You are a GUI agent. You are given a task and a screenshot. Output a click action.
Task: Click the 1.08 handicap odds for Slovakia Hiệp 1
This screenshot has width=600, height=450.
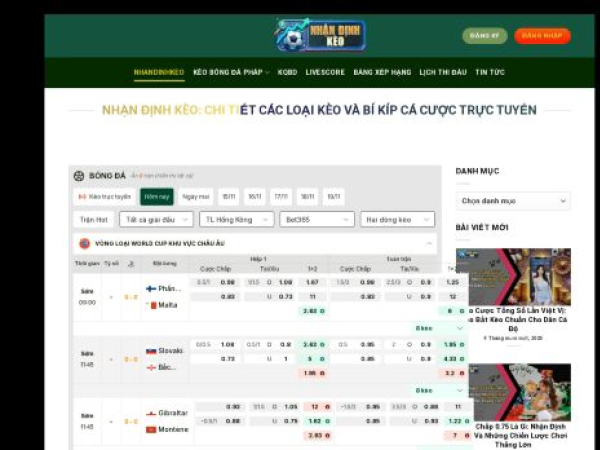point(227,345)
